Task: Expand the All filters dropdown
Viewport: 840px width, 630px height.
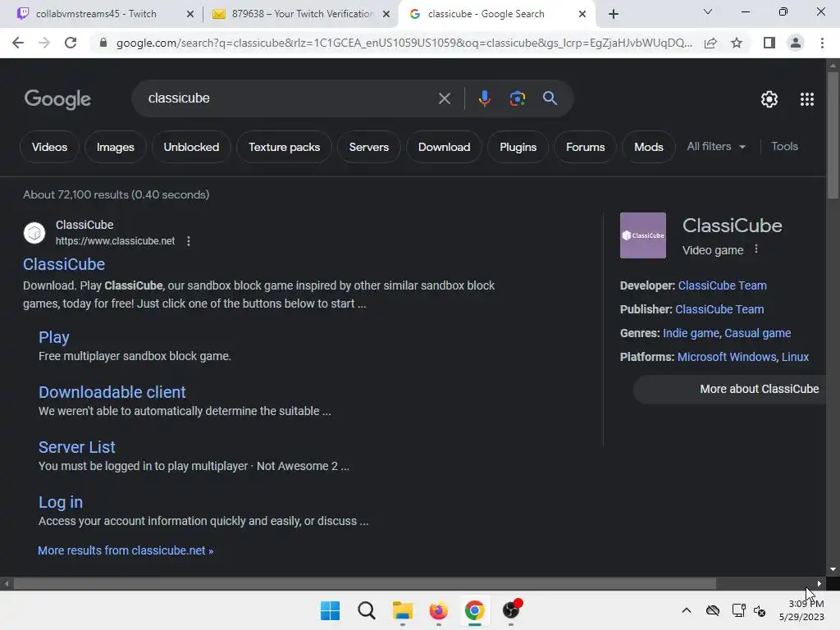Action: tap(716, 146)
